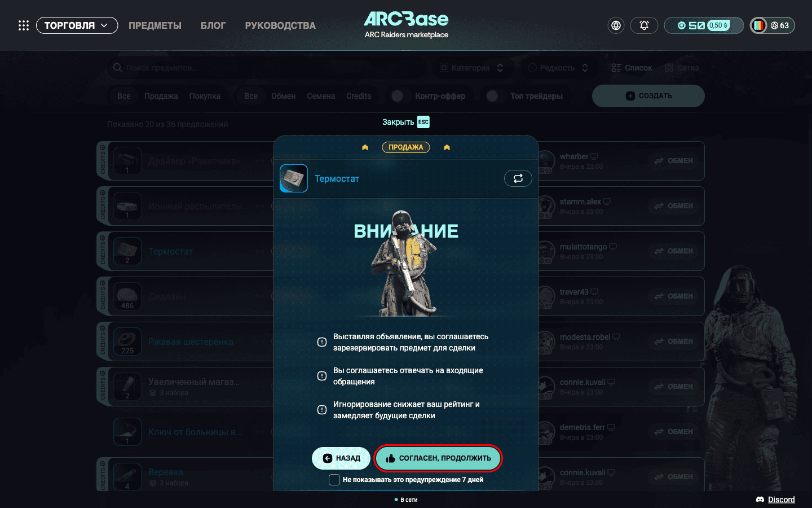Open the coin balance 50 widget

coord(704,25)
